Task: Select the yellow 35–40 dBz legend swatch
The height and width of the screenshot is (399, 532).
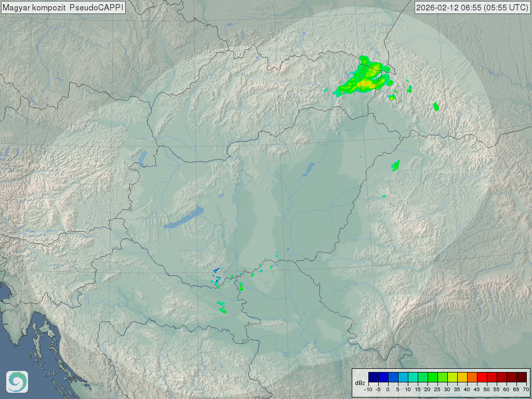Action: 462,377
